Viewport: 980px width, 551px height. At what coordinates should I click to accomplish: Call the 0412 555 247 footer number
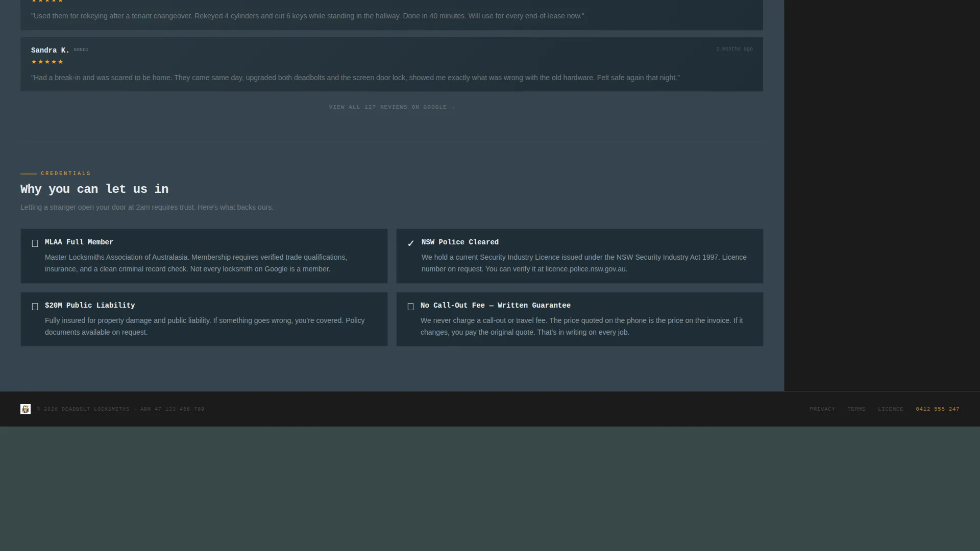click(x=938, y=409)
